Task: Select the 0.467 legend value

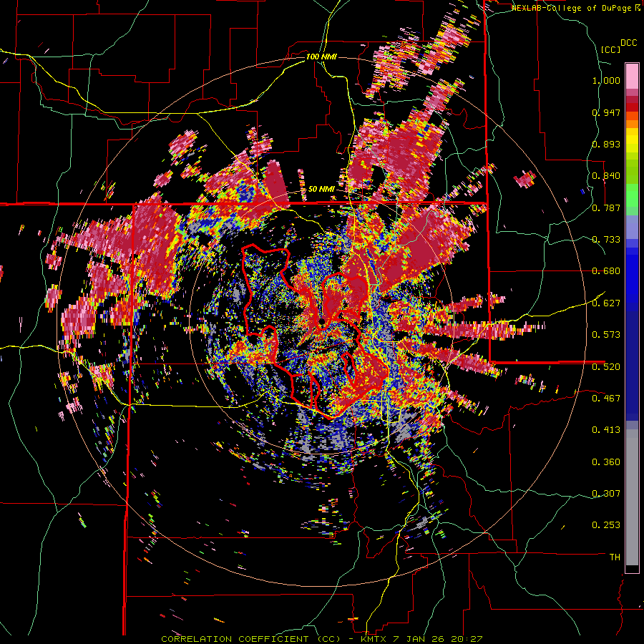Action: pos(606,398)
